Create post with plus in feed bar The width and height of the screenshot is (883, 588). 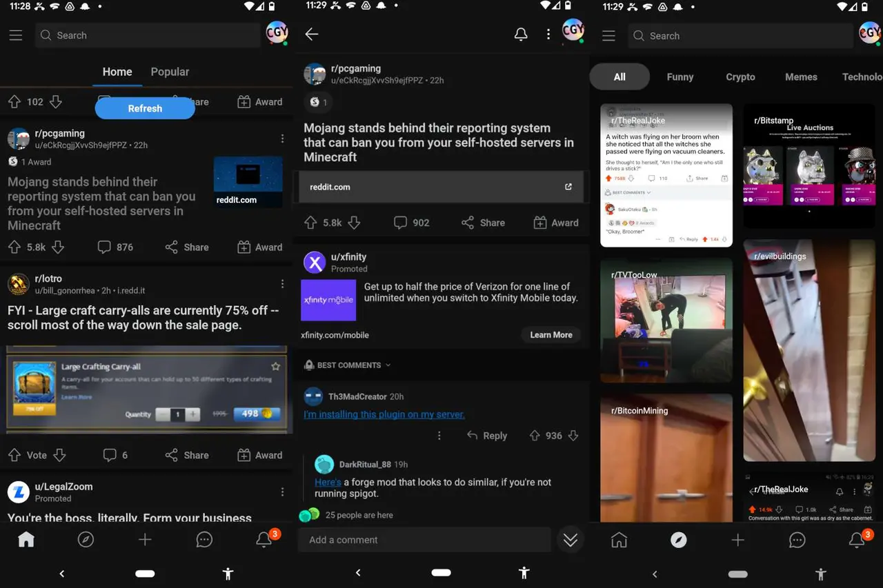[x=145, y=540]
